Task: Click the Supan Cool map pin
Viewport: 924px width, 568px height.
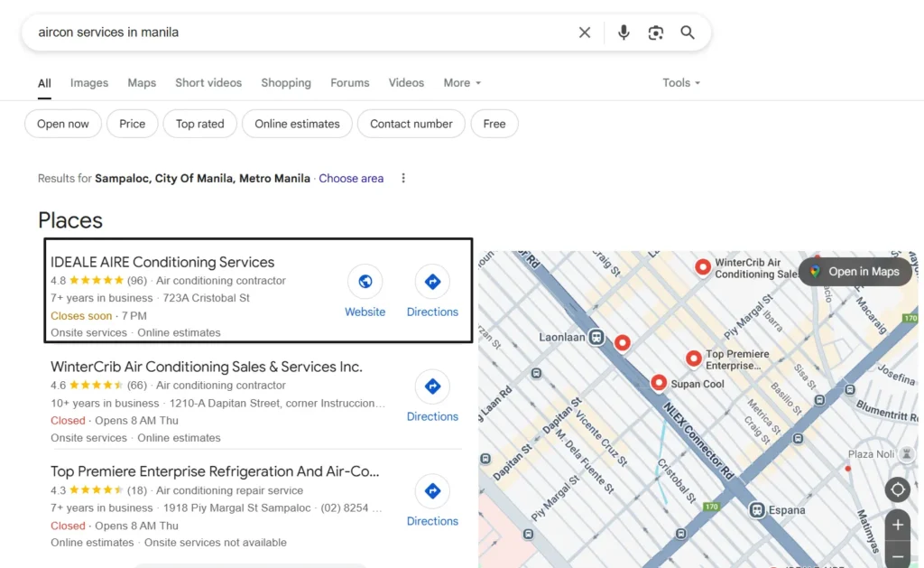Action: pyautogui.click(x=659, y=384)
